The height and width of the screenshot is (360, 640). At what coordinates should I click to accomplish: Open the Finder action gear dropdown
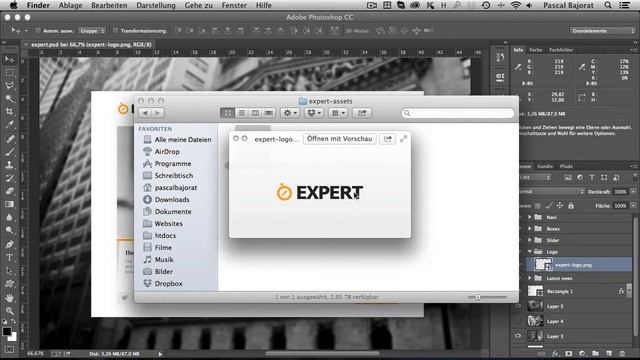290,113
